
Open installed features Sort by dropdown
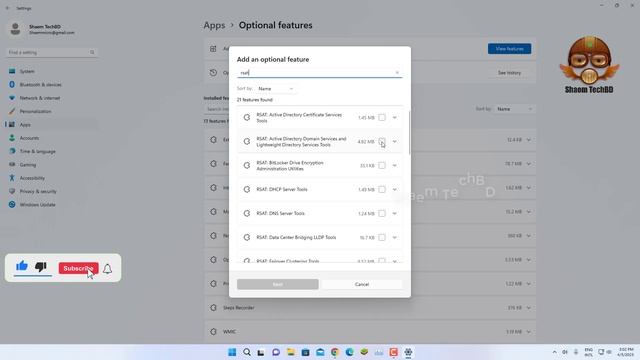[x=514, y=109]
